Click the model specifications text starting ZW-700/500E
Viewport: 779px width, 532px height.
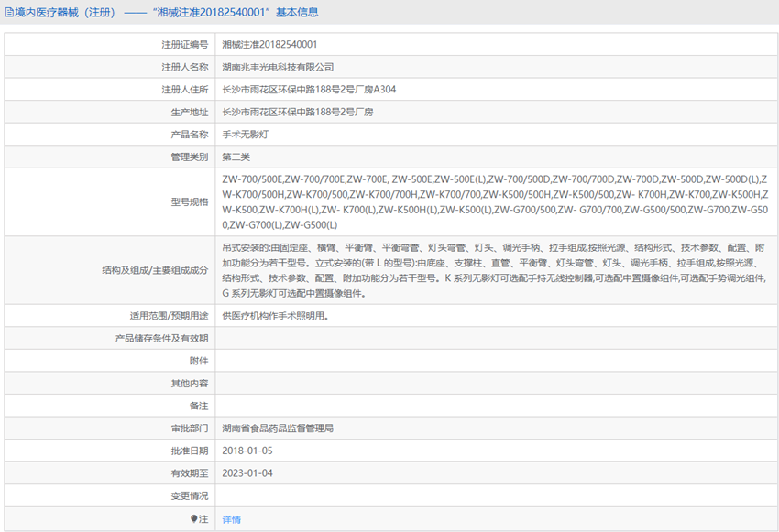point(495,201)
